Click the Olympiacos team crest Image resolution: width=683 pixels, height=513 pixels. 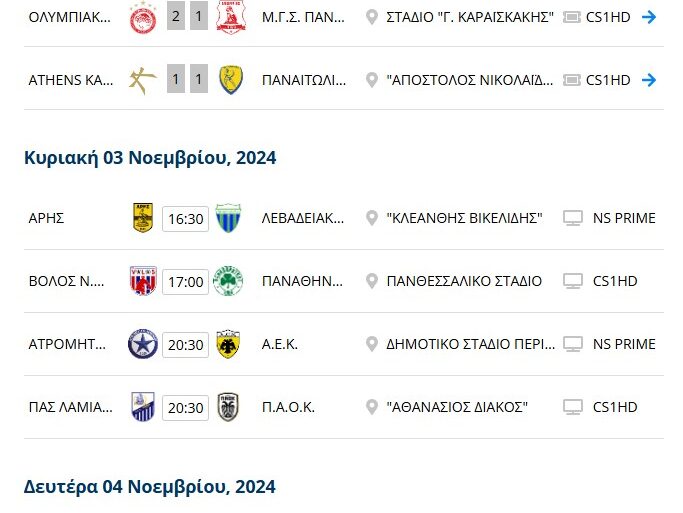click(x=143, y=17)
